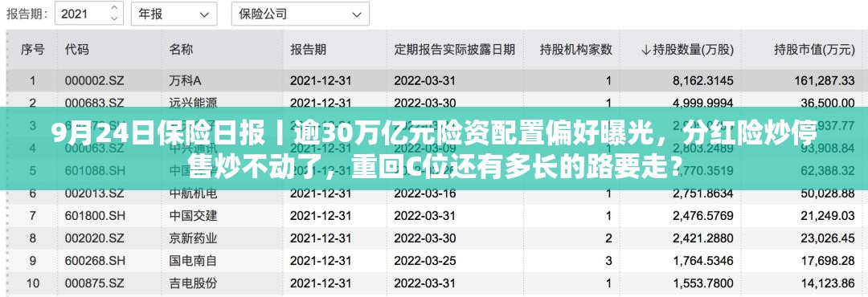Select the 京新药业 name cell

tap(193, 238)
